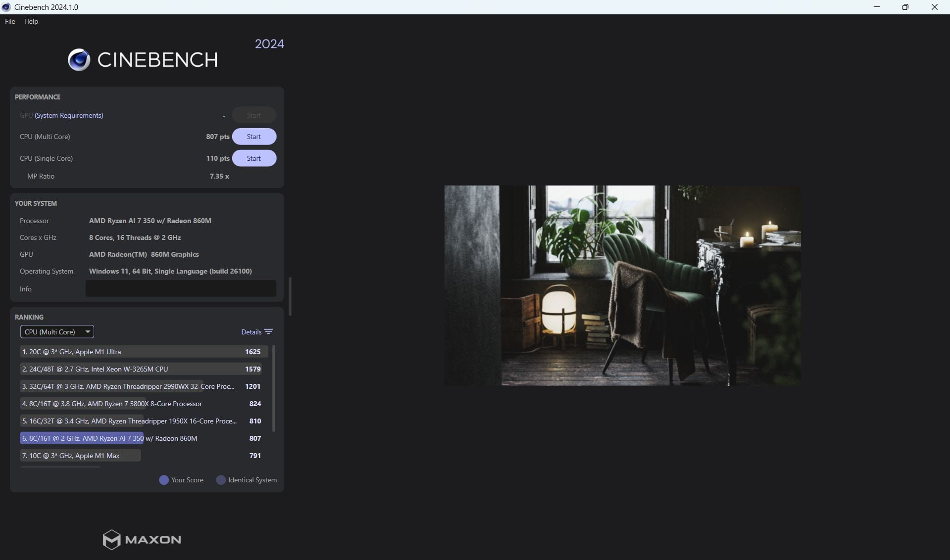Open the CPU (Multi Core) ranking dropdown
This screenshot has width=950, height=560.
point(57,332)
